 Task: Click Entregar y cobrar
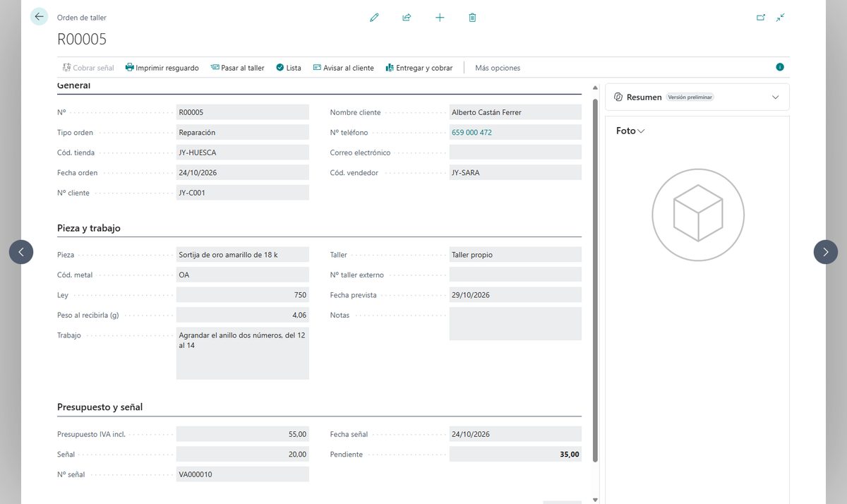pos(419,68)
